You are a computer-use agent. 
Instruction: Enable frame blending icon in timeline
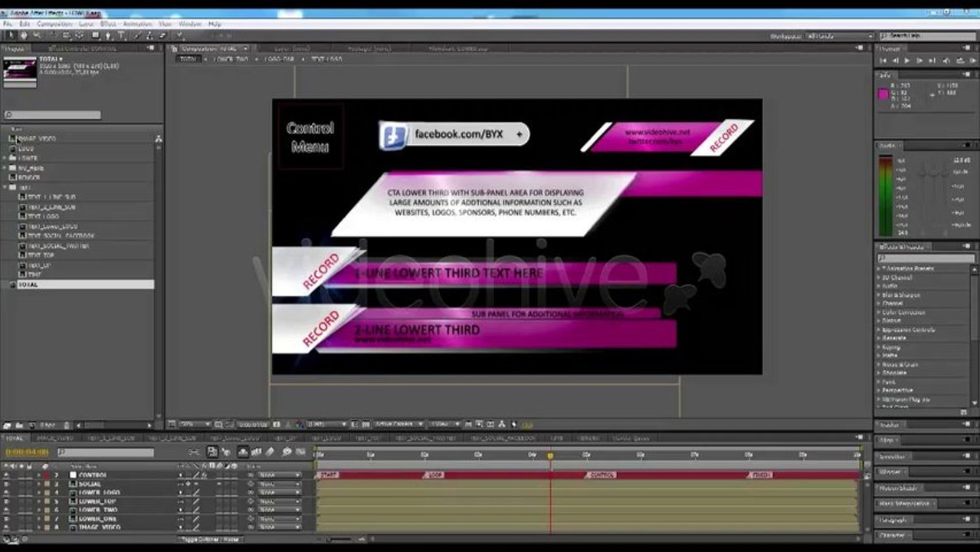pyautogui.click(x=257, y=452)
